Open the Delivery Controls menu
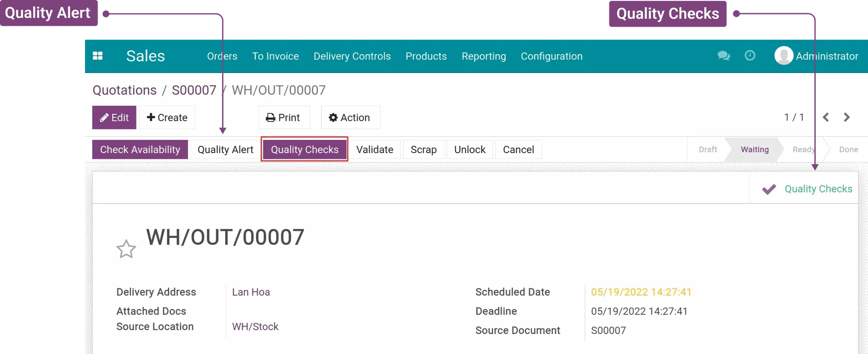Viewport: 868px width, 354px height. tap(352, 56)
